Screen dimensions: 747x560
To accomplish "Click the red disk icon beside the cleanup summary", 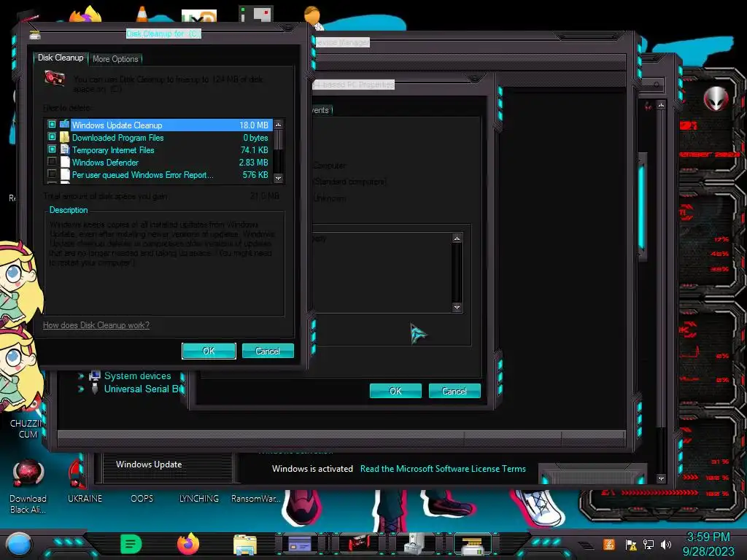I will tap(55, 79).
